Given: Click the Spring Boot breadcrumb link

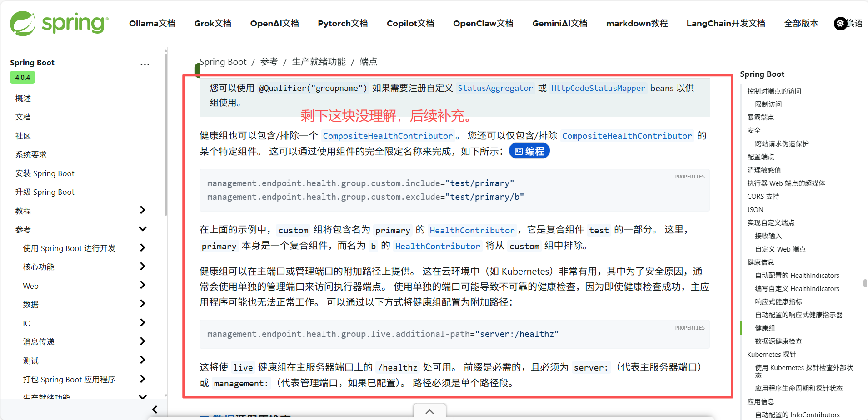Looking at the screenshot, I should coord(223,62).
